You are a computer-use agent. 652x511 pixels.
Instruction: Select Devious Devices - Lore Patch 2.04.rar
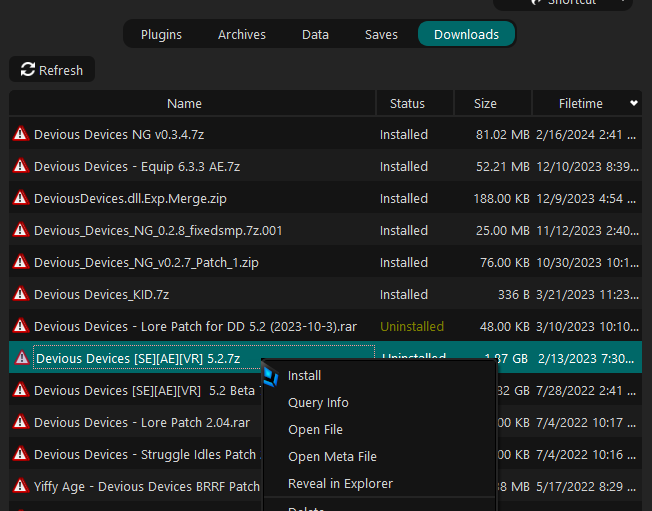click(142, 422)
